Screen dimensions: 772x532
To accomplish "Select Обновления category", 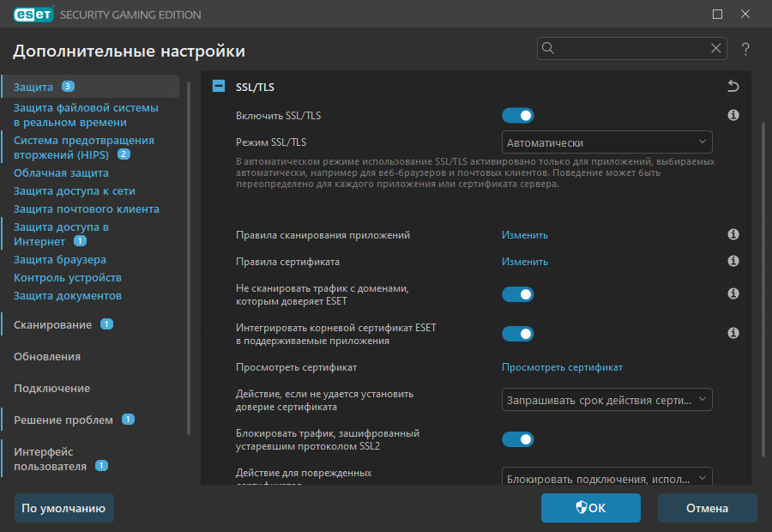I will pyautogui.click(x=47, y=357).
